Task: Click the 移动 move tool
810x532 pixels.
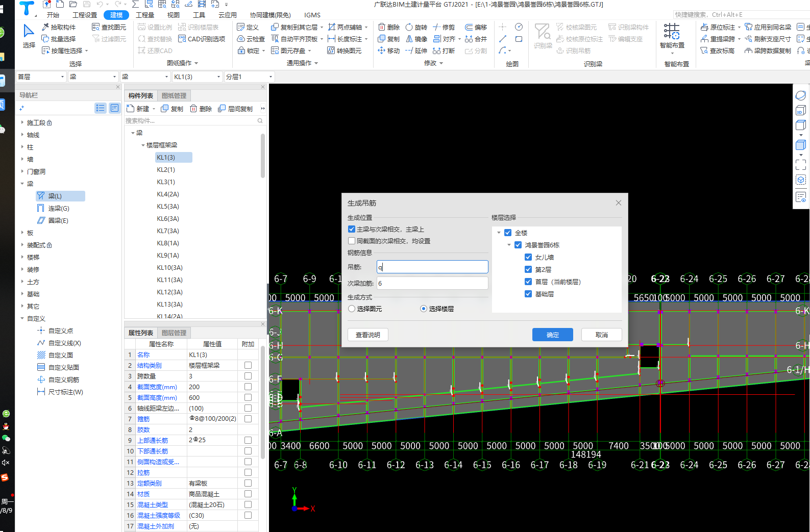Action: coord(389,50)
